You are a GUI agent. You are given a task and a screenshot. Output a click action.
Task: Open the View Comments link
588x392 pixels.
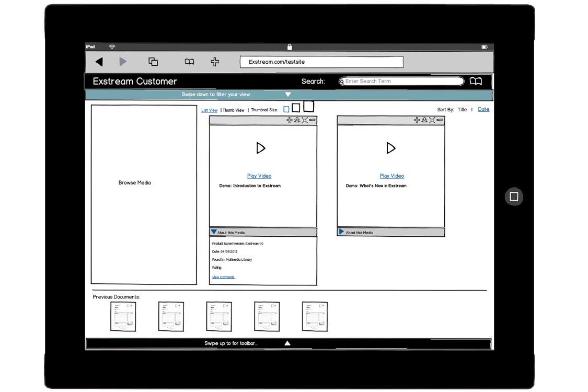point(223,277)
